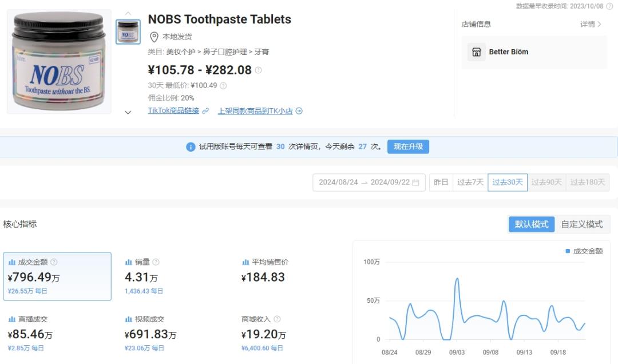Click the 现在升级 upgrade button

408,147
